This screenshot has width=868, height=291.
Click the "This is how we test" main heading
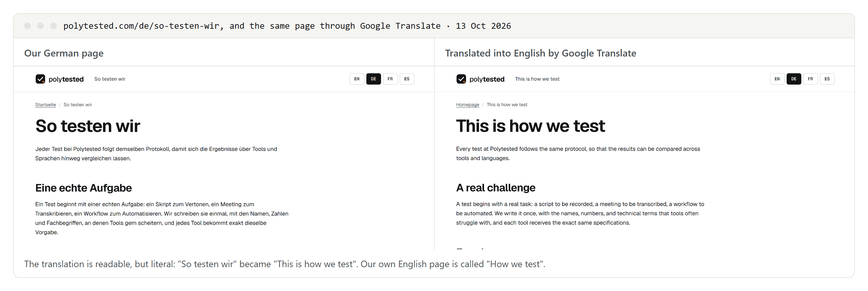pos(530,126)
